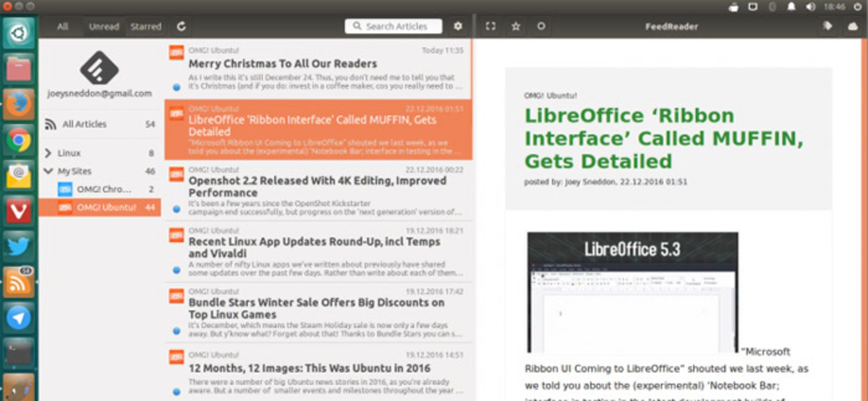Mark the open article unread with the circle icon
The height and width of the screenshot is (401, 868).
point(541,26)
